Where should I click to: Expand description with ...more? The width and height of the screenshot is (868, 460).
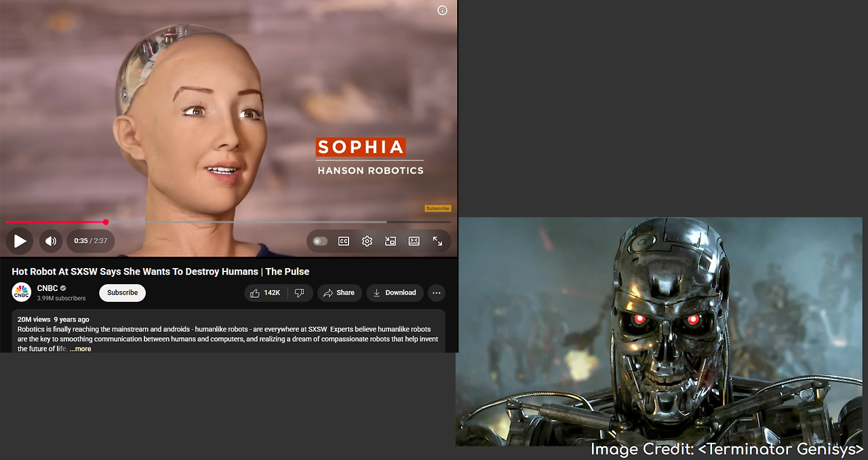click(80, 349)
